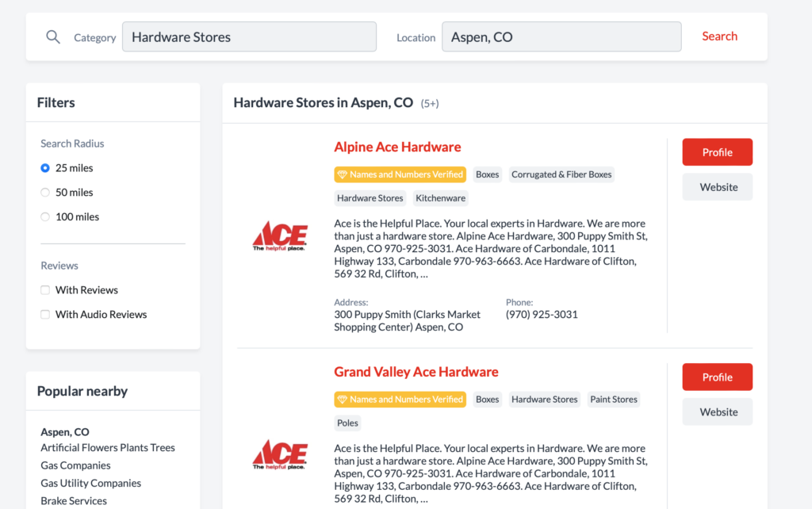Select the 50 miles search radius
The image size is (812, 509).
(x=45, y=192)
